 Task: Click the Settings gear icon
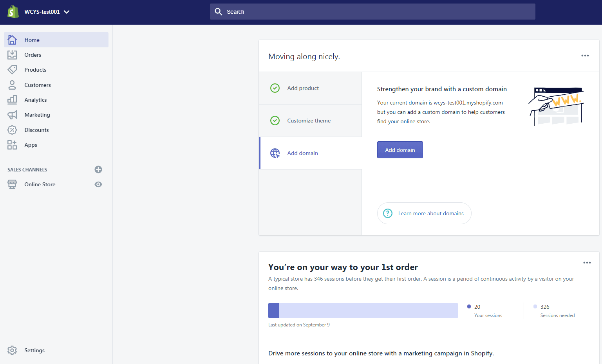pos(12,350)
